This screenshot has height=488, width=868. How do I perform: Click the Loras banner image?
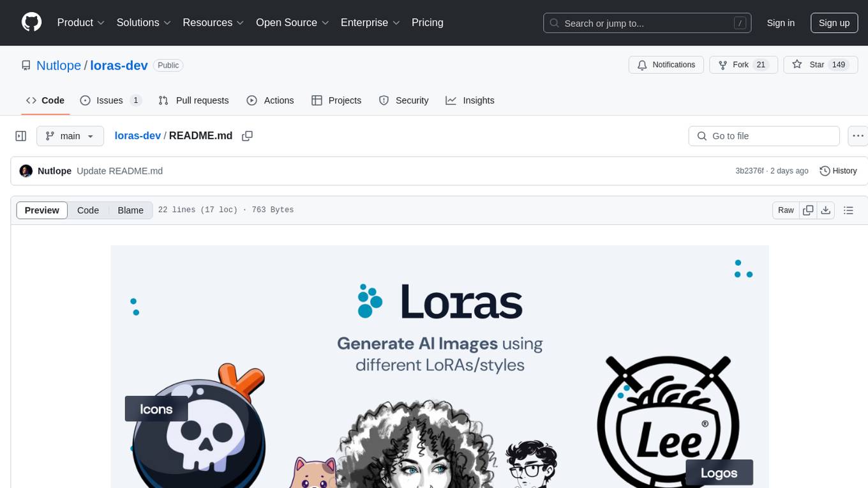click(440, 367)
